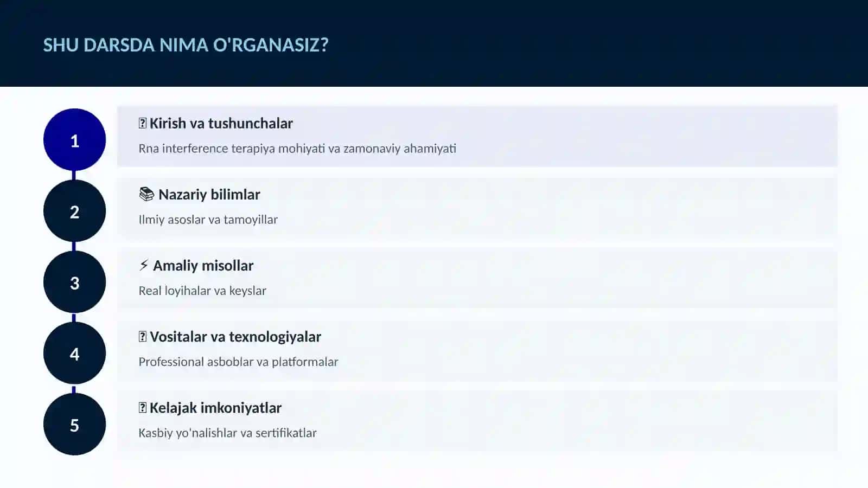Click the icon before Kirish va tushunchalar
Image resolution: width=868 pixels, height=488 pixels.
(143, 123)
